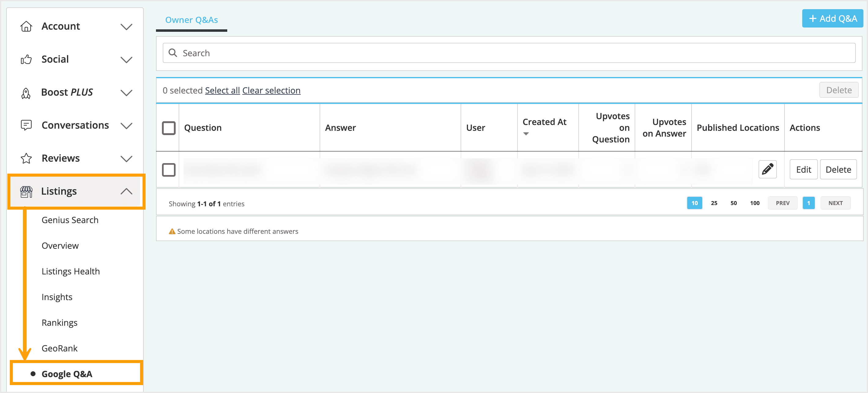Click the Select all link
Image resolution: width=868 pixels, height=393 pixels.
tap(222, 90)
